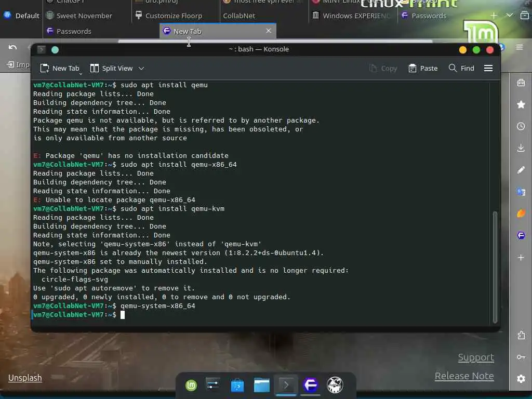This screenshot has width=532, height=399.
Task: Open the Release Note link
Action: coord(464,376)
